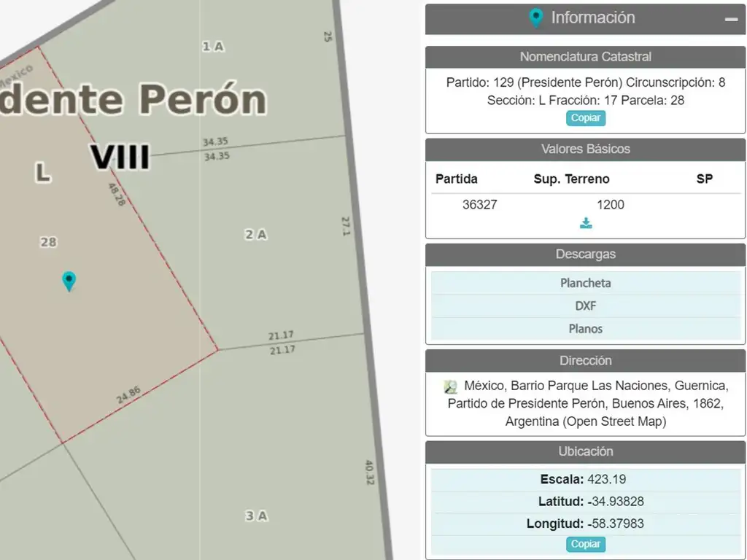Image resolution: width=747 pixels, height=560 pixels.
Task: Open the Planos download option
Action: (x=585, y=329)
